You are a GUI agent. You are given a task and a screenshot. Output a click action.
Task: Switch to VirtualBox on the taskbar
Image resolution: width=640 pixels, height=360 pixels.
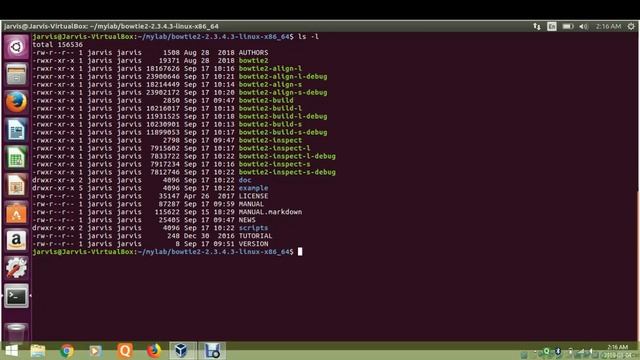click(x=182, y=351)
